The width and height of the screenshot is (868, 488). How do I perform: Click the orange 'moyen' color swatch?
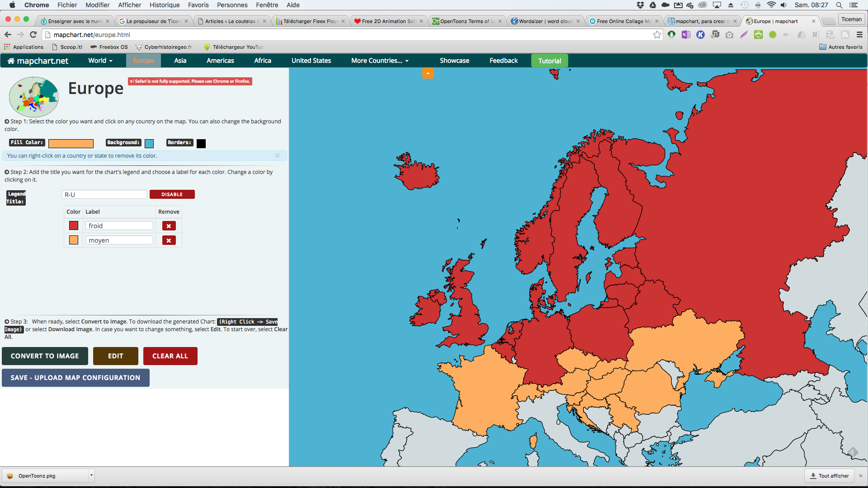click(73, 240)
